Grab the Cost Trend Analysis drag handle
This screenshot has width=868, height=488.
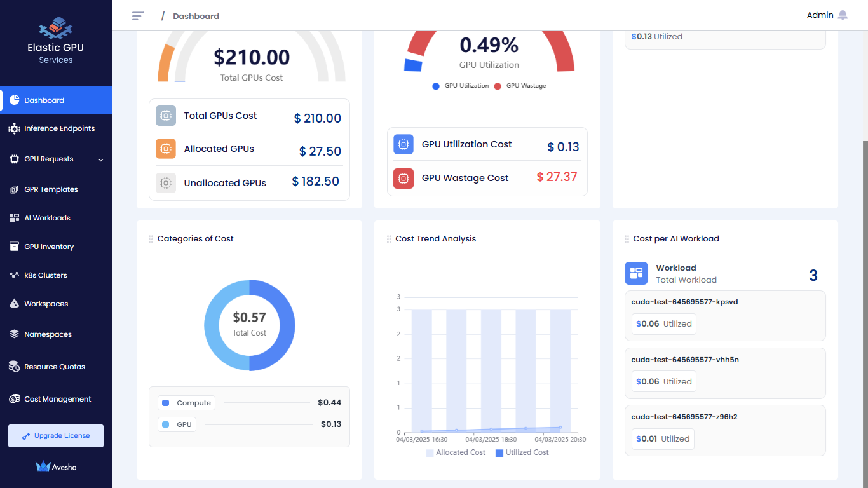pyautogui.click(x=389, y=239)
